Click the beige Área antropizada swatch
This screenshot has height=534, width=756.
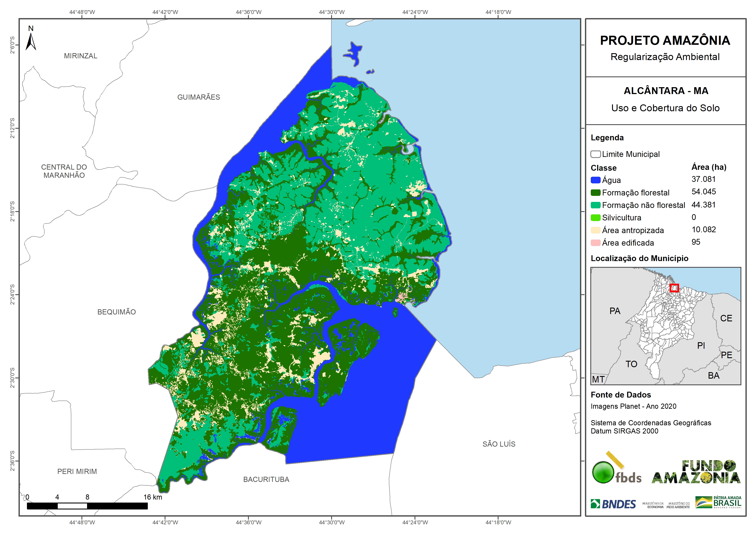point(595,230)
